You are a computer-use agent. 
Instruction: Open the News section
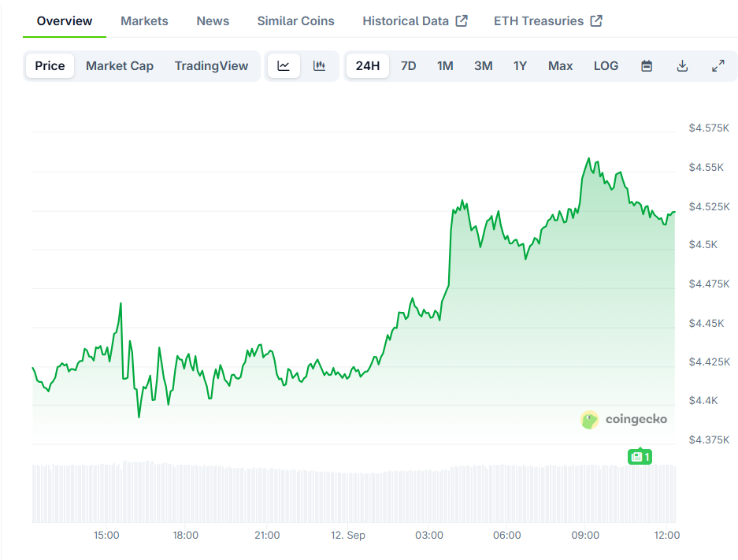pos(213,20)
